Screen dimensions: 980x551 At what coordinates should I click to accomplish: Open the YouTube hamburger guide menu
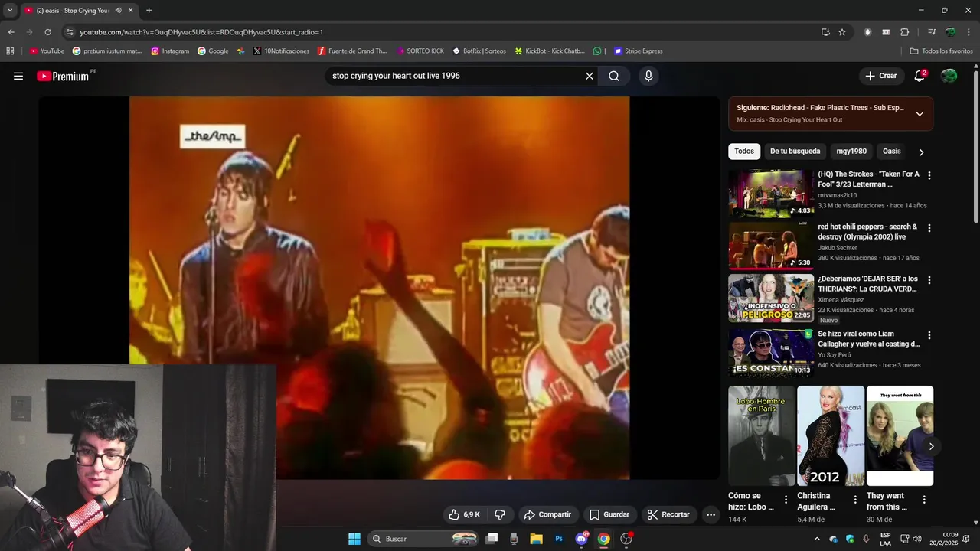click(18, 76)
